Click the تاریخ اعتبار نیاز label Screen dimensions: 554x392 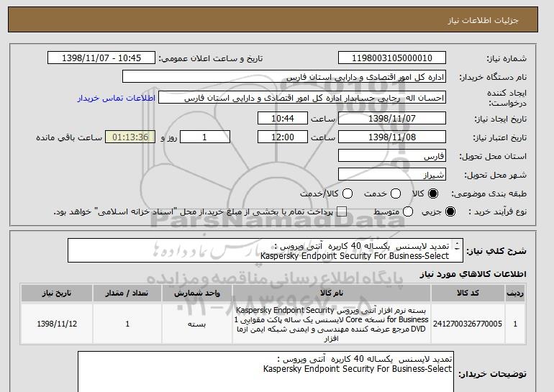click(499, 137)
